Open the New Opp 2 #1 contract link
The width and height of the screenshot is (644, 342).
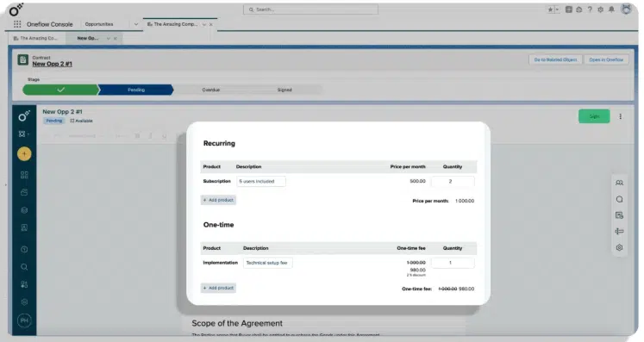pyautogui.click(x=53, y=64)
